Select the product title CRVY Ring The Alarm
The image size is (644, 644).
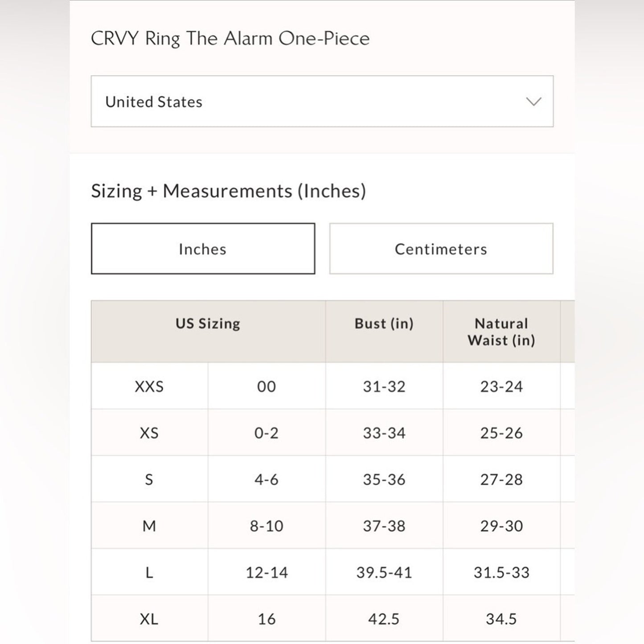230,38
